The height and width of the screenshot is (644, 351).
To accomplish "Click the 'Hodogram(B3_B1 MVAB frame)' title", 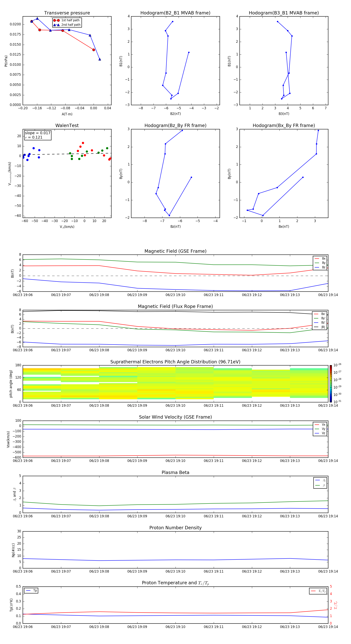I will (284, 13).
